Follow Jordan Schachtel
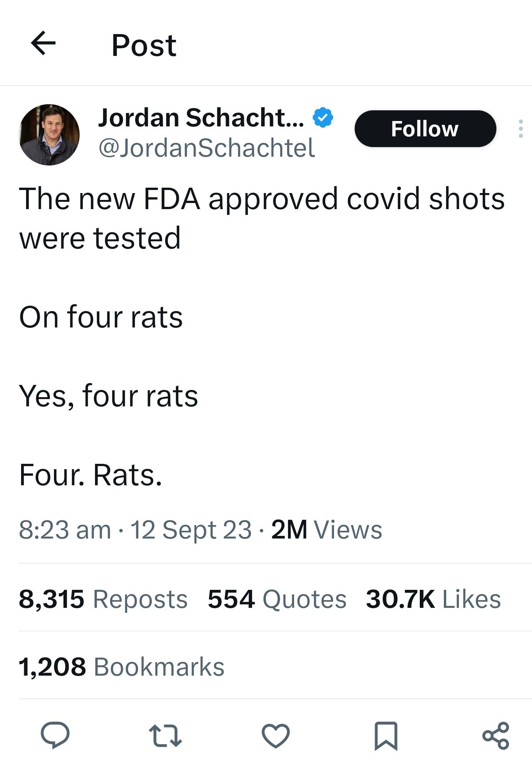 tap(425, 129)
